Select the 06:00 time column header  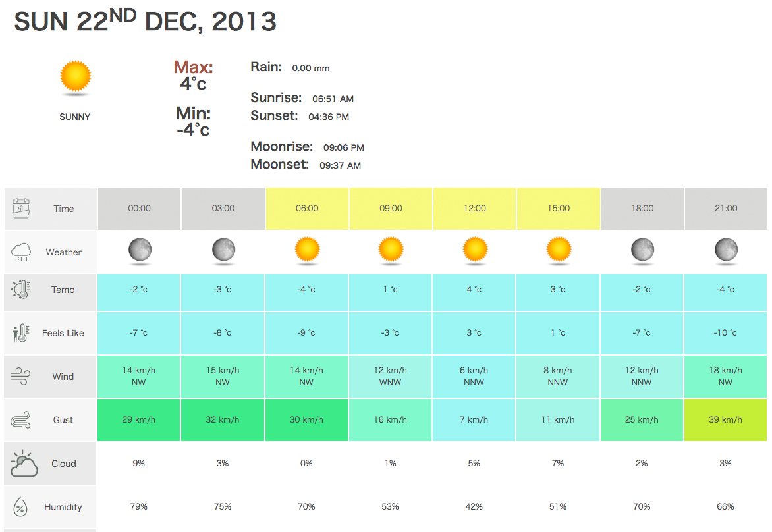coord(307,209)
